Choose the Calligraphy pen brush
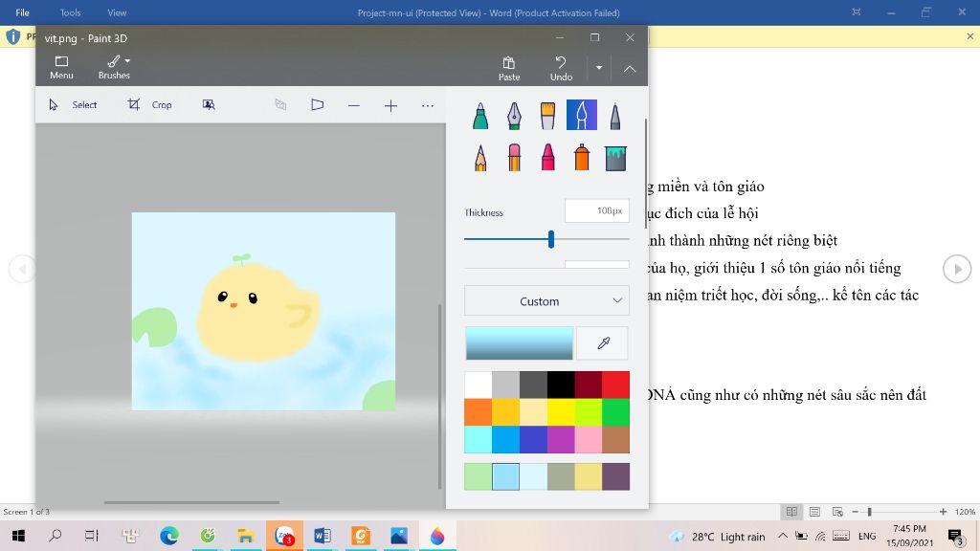 514,116
